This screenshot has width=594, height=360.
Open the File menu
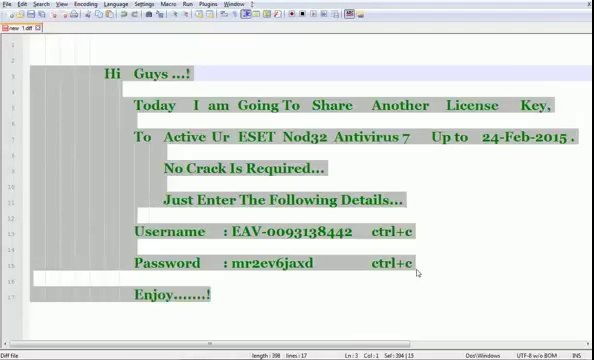[7, 4]
